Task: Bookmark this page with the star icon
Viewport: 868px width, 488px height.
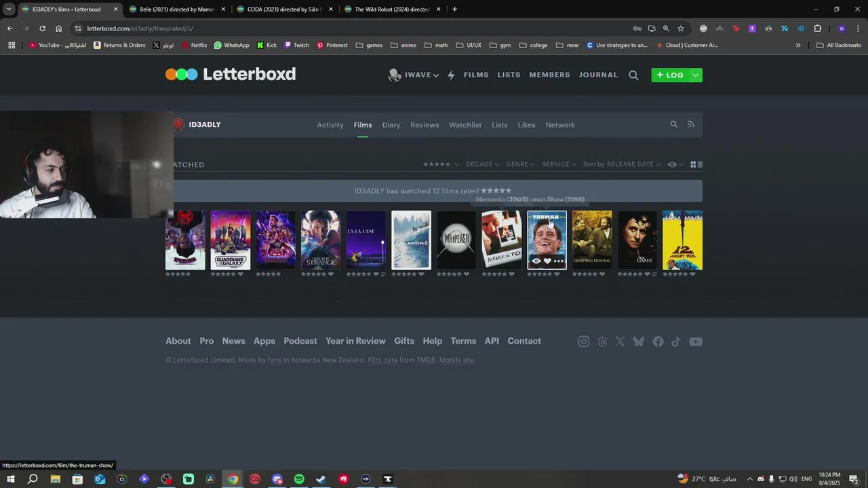Action: click(681, 28)
